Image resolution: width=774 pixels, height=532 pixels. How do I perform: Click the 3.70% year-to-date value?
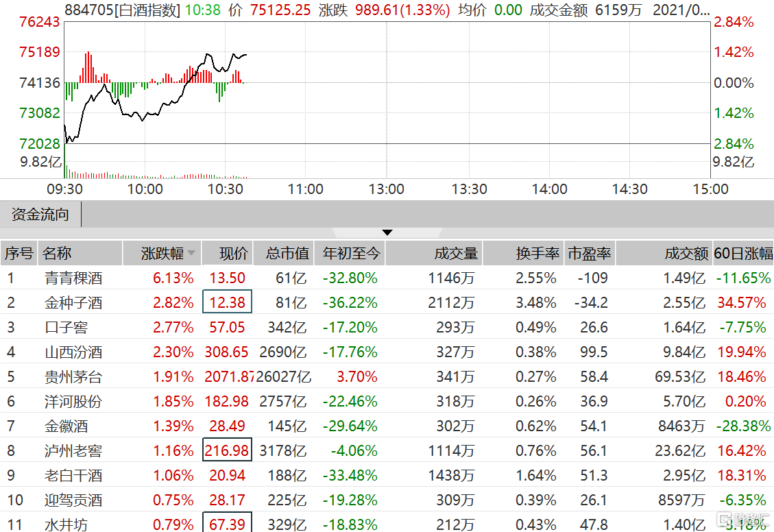tap(357, 376)
